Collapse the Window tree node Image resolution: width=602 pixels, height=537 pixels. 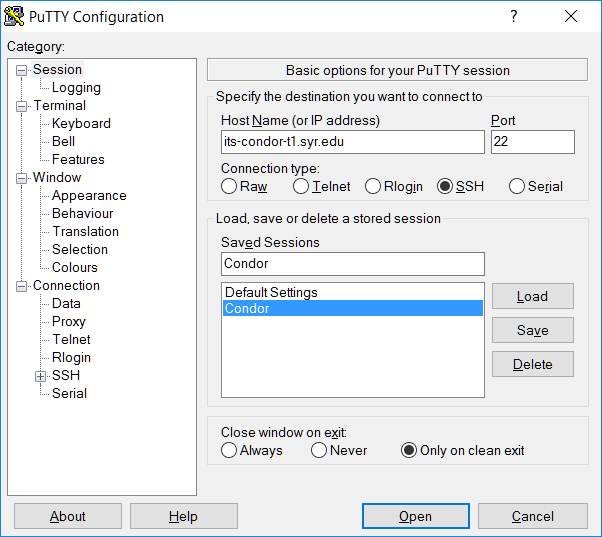[22, 178]
